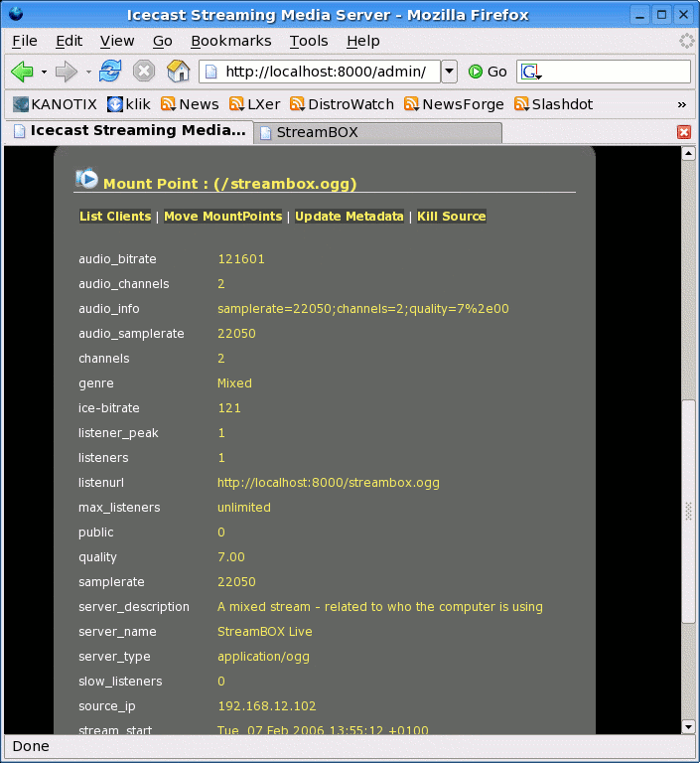The width and height of the screenshot is (700, 763).
Task: Click the green Back arrow button
Action: pos(22,72)
